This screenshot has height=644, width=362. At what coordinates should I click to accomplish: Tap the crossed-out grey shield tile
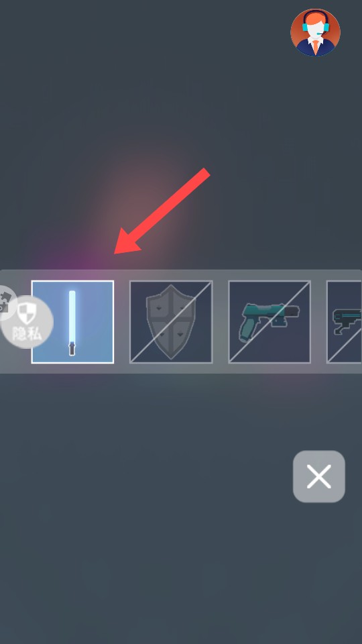[171, 322]
